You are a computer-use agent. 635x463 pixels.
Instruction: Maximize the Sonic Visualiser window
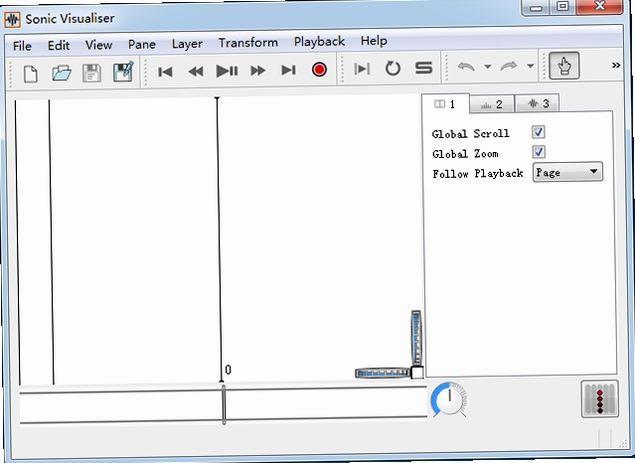coord(563,7)
